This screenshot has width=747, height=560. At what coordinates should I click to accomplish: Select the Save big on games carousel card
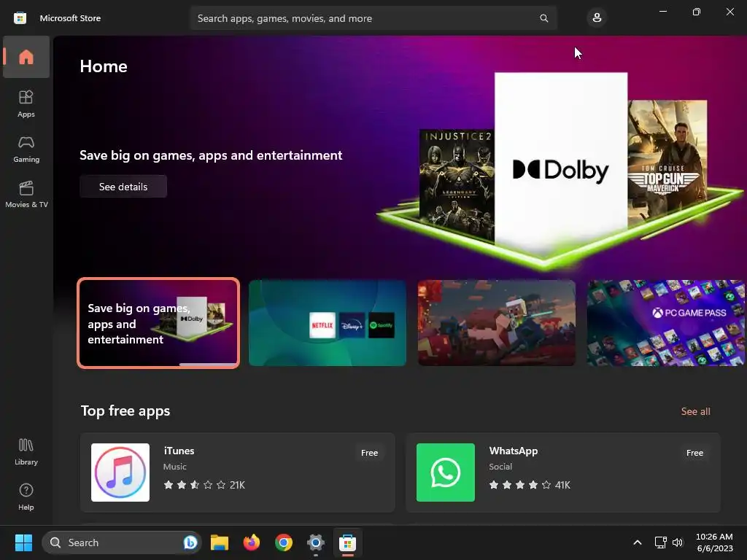pos(158,323)
